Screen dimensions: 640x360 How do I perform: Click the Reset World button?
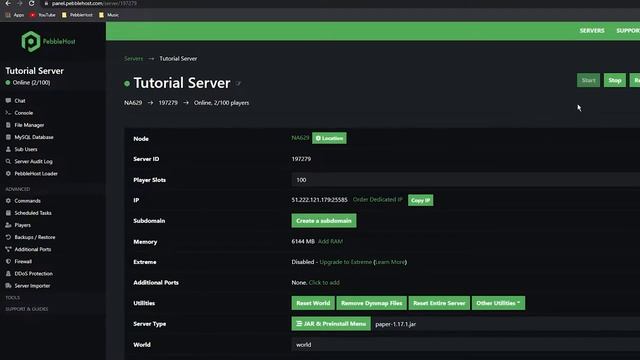[313, 303]
